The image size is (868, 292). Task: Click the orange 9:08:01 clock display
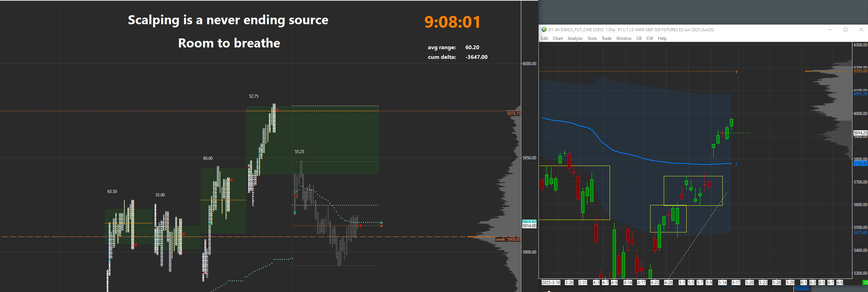pyautogui.click(x=453, y=22)
